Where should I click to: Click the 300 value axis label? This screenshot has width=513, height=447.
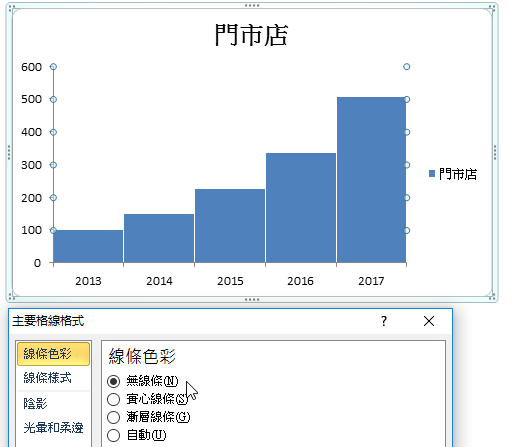click(31, 165)
